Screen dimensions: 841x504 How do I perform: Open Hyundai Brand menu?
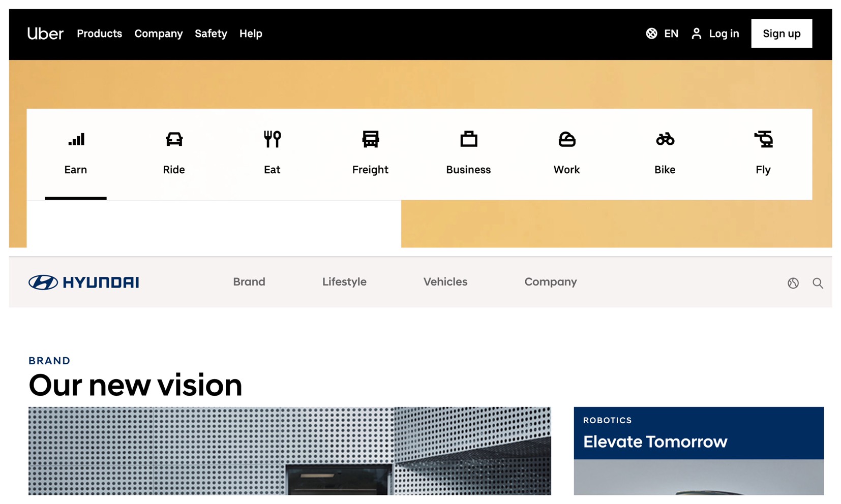click(x=249, y=282)
